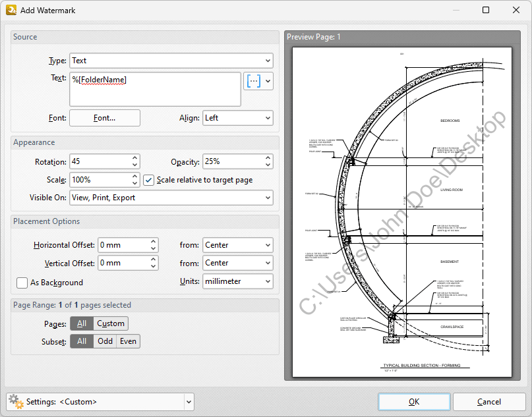This screenshot has height=417, width=532.
Task: Open the Units millimeter dropdown
Action: coord(238,281)
